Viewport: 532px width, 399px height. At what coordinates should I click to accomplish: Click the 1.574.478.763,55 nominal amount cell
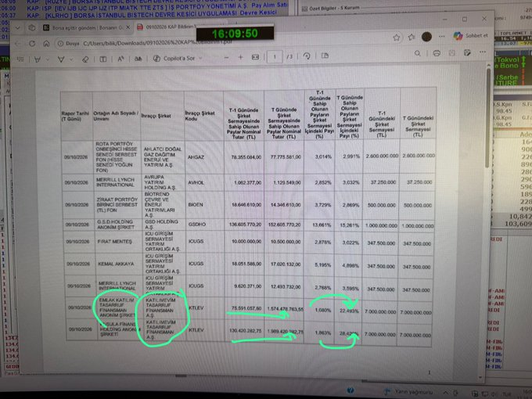click(285, 309)
